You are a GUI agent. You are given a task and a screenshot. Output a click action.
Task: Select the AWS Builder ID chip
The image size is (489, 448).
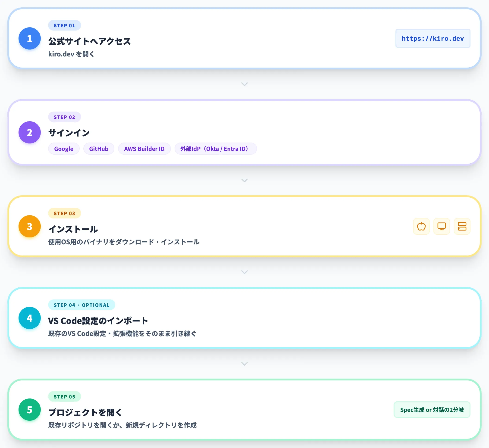144,149
